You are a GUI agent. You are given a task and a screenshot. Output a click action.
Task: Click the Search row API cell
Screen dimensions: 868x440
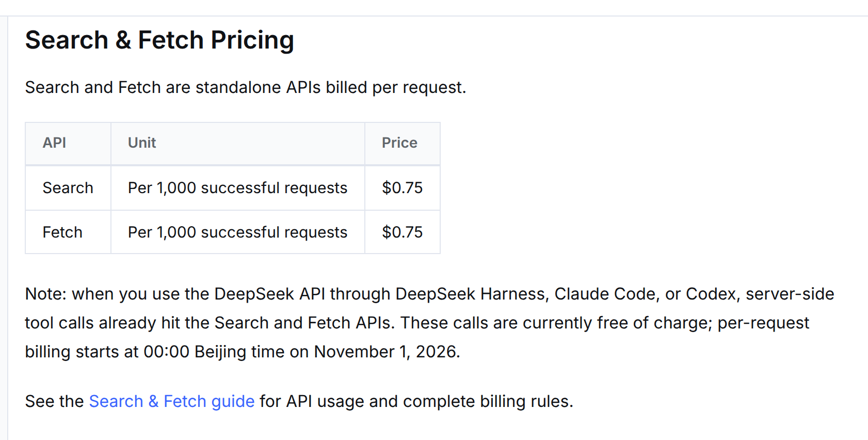68,188
